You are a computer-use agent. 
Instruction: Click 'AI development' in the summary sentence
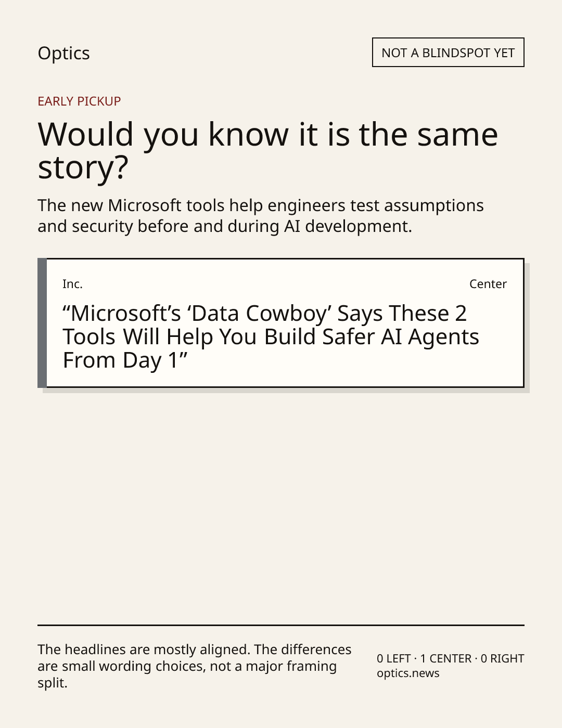(348, 227)
